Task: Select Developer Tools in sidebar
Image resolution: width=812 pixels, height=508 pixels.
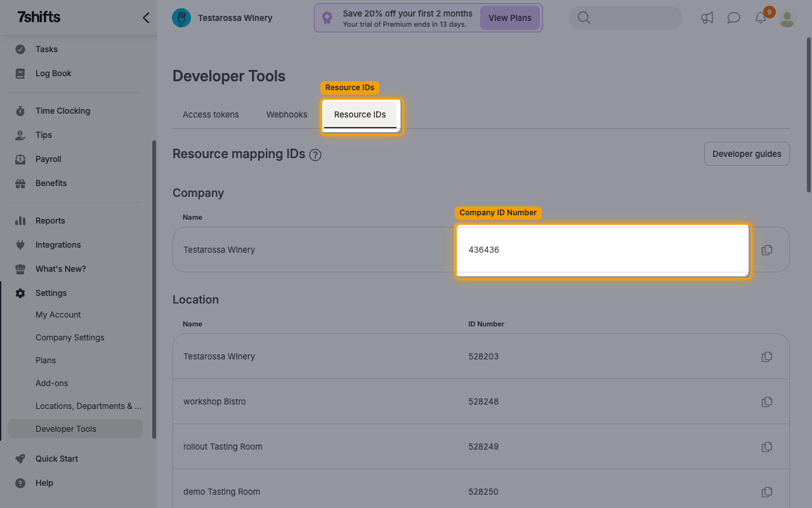Action: (x=75, y=429)
